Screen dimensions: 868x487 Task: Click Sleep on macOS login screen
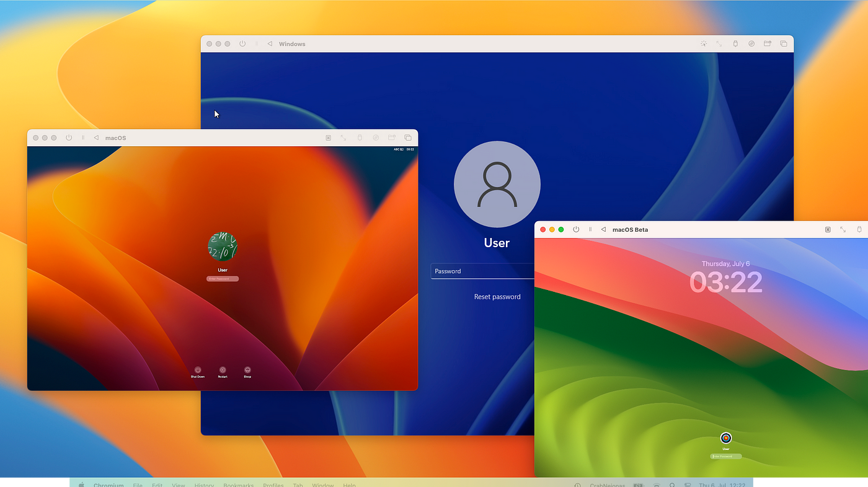point(247,372)
